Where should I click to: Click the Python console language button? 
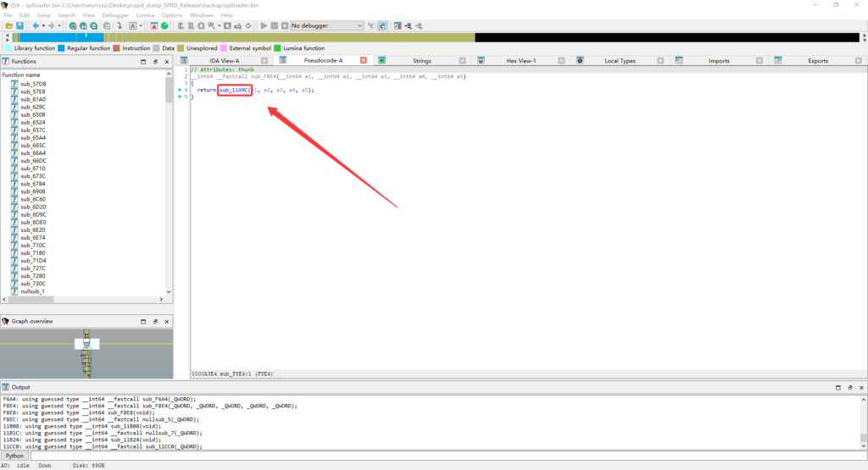[15, 456]
